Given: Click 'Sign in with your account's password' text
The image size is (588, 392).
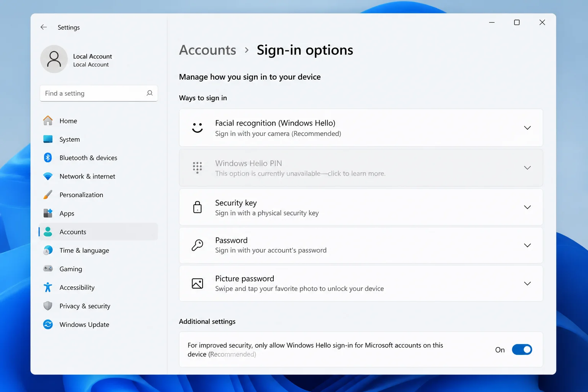Looking at the screenshot, I should [271, 250].
